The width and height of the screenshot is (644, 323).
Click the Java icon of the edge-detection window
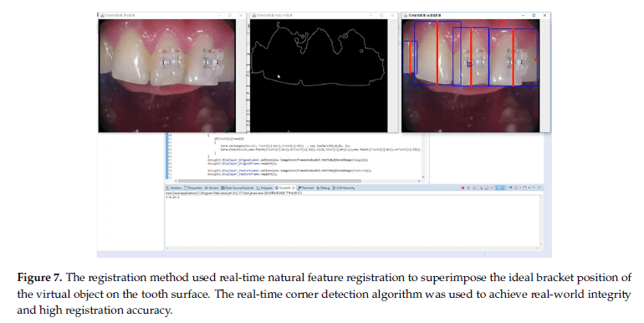[x=253, y=15]
